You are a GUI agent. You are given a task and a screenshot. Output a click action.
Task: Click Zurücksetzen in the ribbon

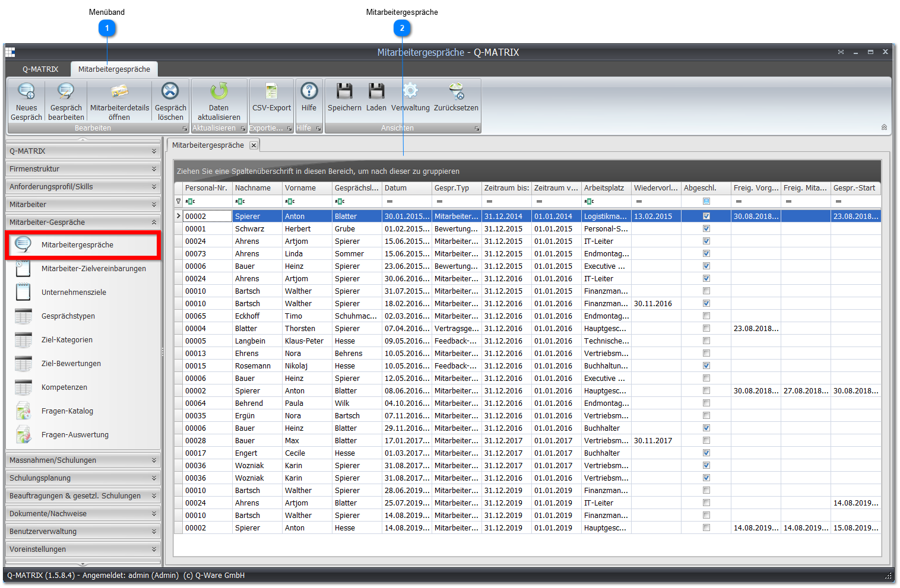pos(456,97)
